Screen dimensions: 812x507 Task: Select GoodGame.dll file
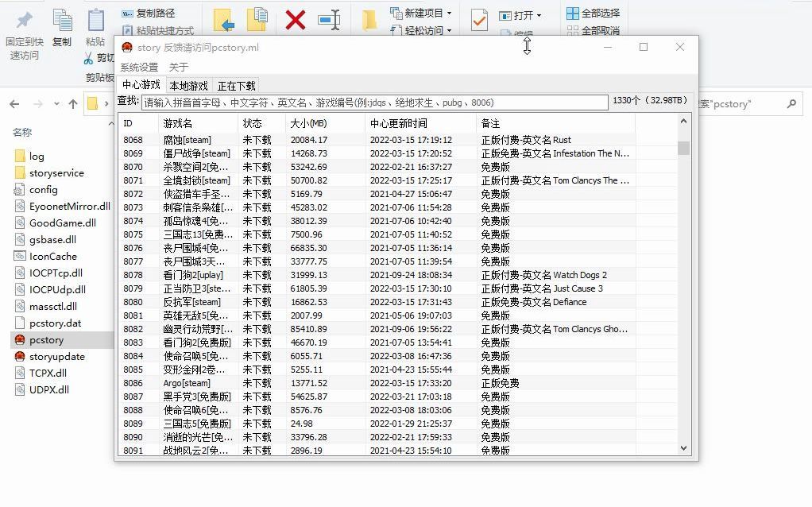pyautogui.click(x=55, y=223)
